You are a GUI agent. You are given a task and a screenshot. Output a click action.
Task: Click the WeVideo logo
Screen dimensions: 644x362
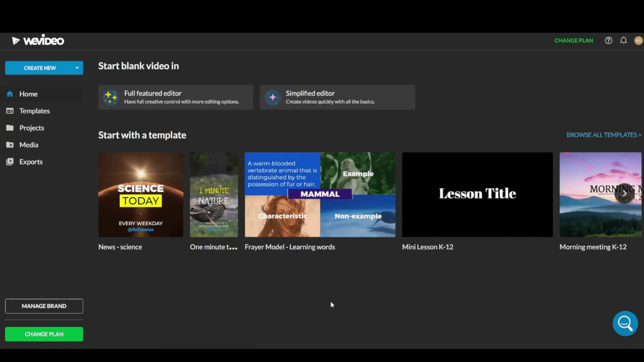coord(38,41)
